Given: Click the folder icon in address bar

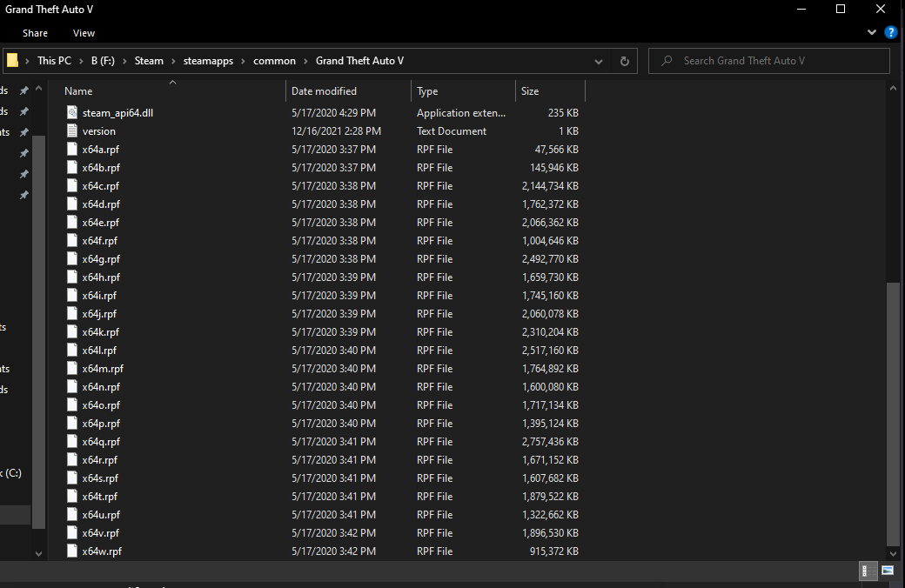Looking at the screenshot, I should tap(13, 61).
